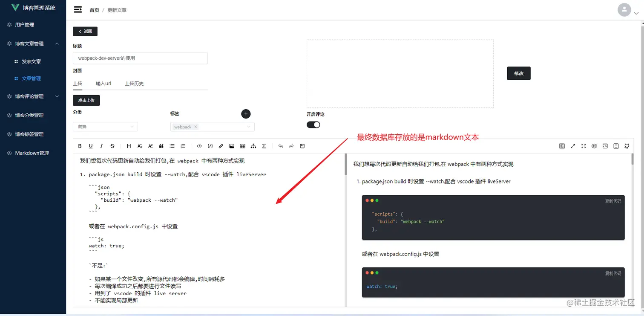
Task: Expand the 博客评论管理 sidebar menu
Action: [33, 96]
